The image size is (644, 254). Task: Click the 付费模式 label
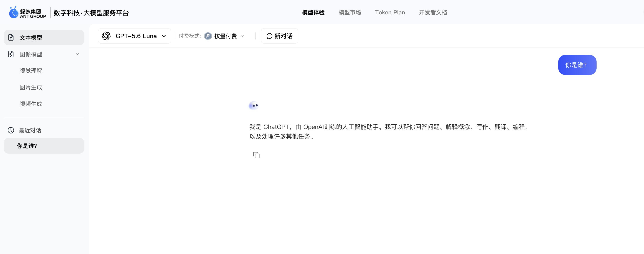[x=190, y=36]
